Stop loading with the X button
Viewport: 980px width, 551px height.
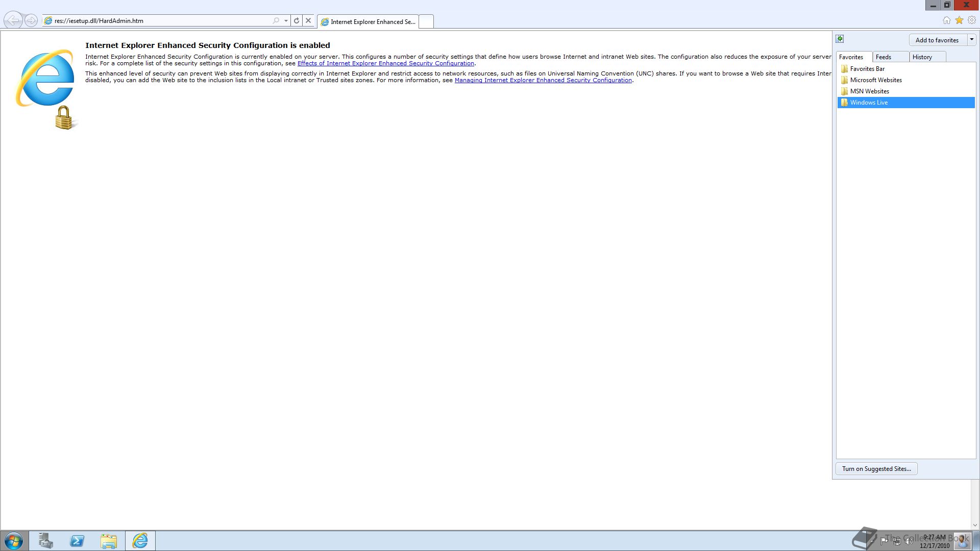point(308,21)
